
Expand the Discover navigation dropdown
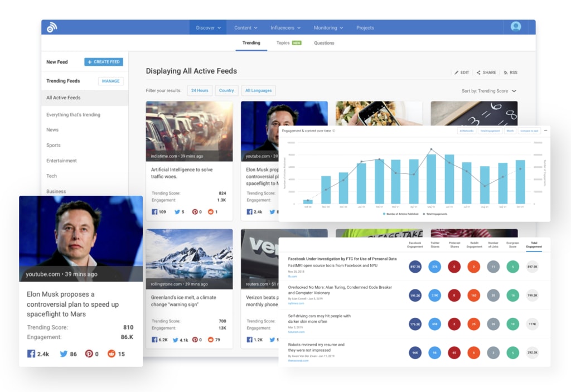[207, 27]
